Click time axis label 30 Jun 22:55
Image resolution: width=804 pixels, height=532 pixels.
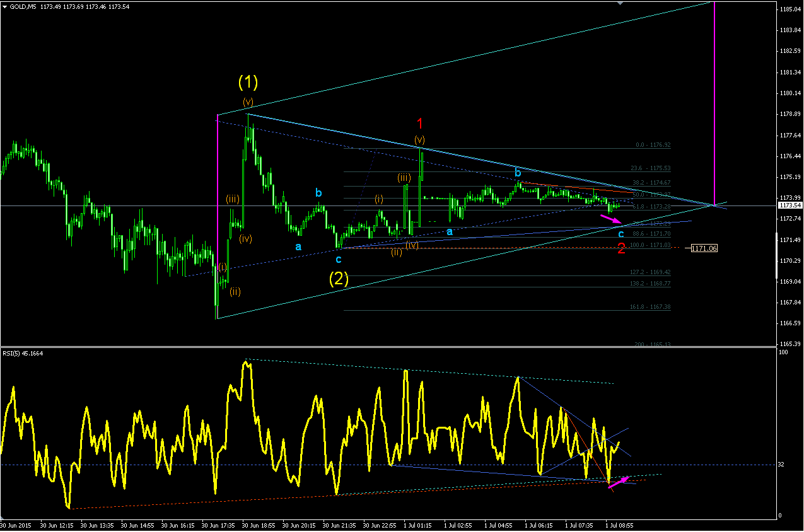pos(380,524)
